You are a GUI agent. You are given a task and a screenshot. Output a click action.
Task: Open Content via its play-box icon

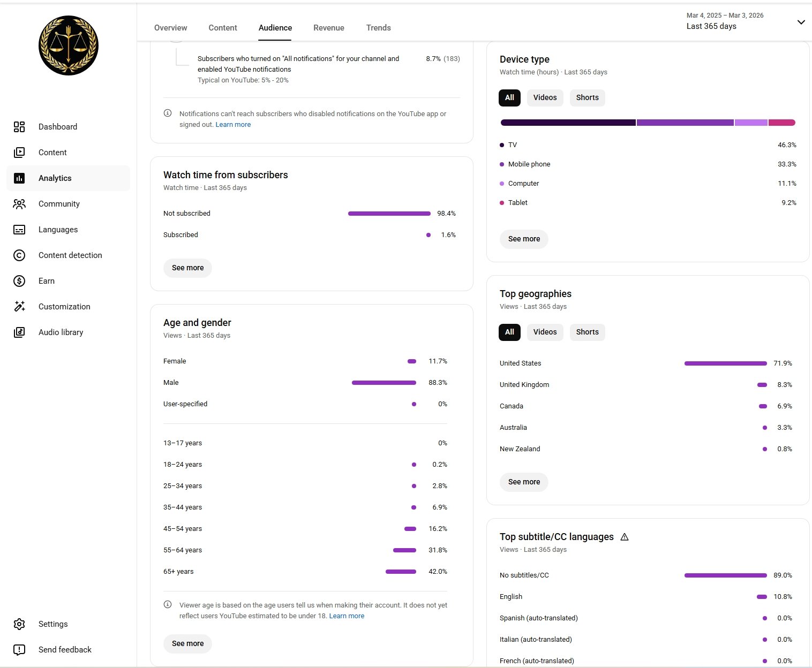19,153
